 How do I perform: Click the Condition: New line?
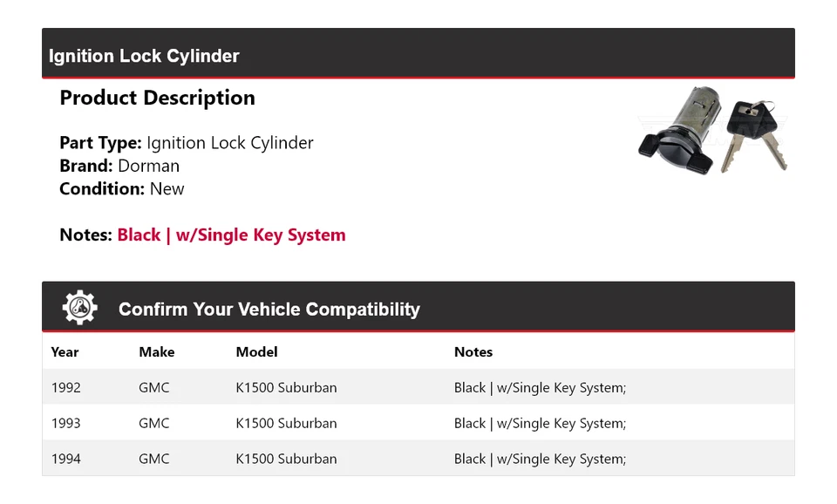tap(122, 188)
